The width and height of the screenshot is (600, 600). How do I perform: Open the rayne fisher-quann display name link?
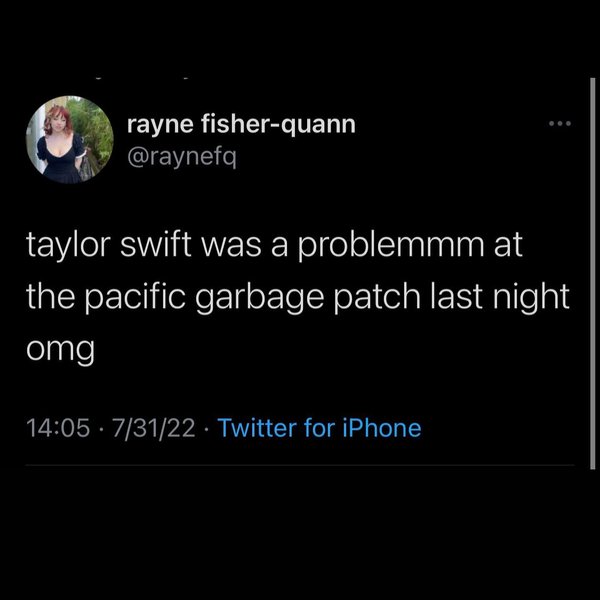(241, 124)
